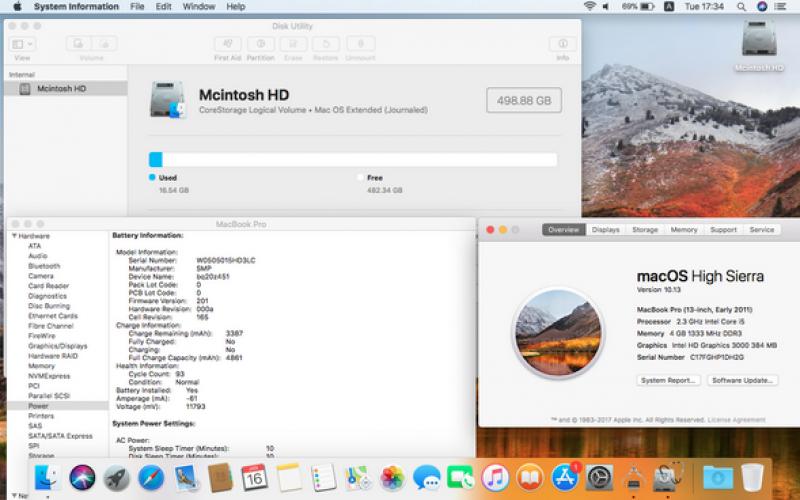
Task: Select ATA in the Hardware list
Action: click(35, 246)
